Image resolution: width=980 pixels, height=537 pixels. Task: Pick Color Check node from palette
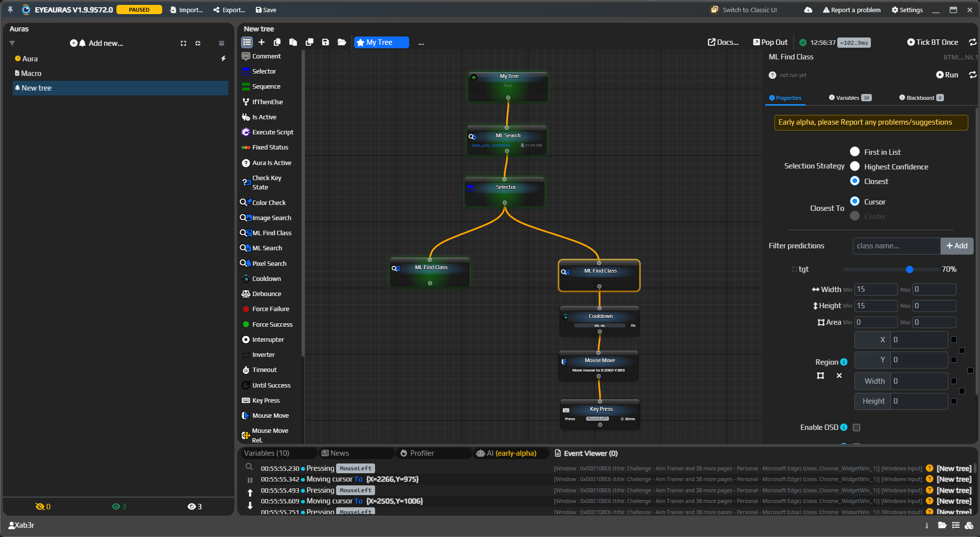[269, 203]
